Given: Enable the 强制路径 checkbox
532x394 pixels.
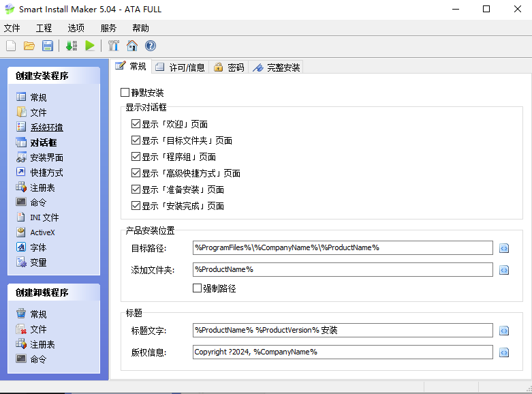Looking at the screenshot, I should point(197,288).
